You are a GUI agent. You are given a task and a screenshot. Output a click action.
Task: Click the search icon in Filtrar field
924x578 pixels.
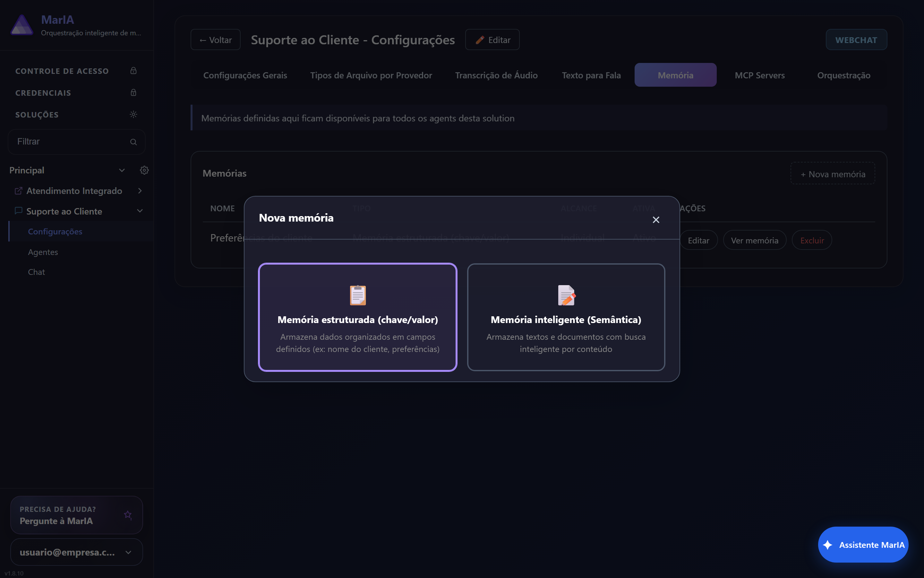point(133,142)
